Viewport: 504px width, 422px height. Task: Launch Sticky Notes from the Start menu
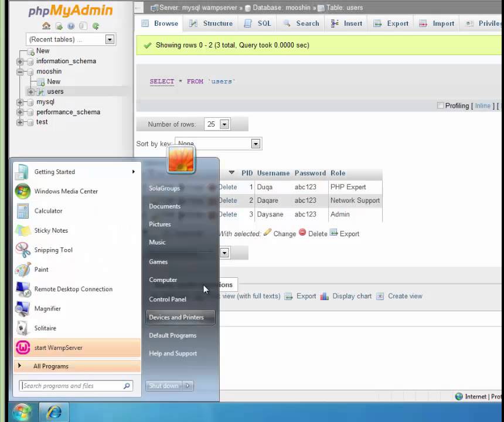(x=77, y=230)
